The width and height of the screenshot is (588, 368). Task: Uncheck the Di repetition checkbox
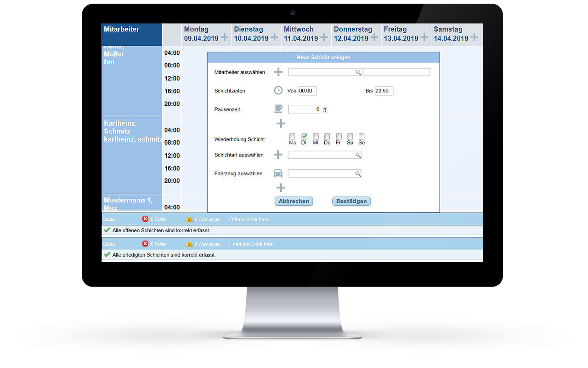tap(304, 137)
